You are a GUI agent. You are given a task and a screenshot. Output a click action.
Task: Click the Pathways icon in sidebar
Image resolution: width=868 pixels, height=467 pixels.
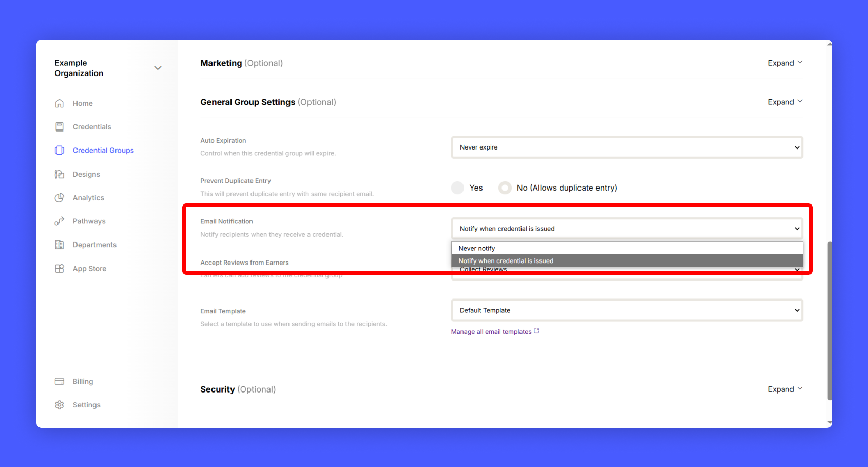[60, 221]
